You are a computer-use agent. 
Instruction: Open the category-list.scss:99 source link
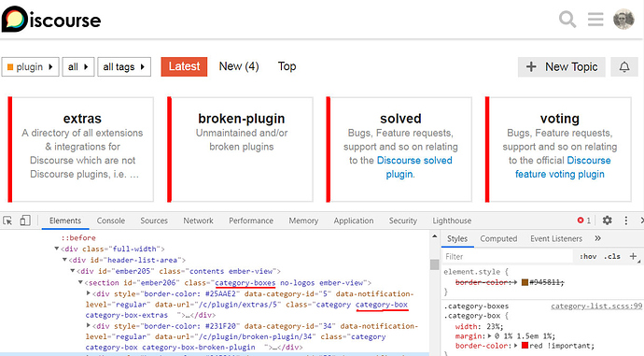pyautogui.click(x=596, y=306)
